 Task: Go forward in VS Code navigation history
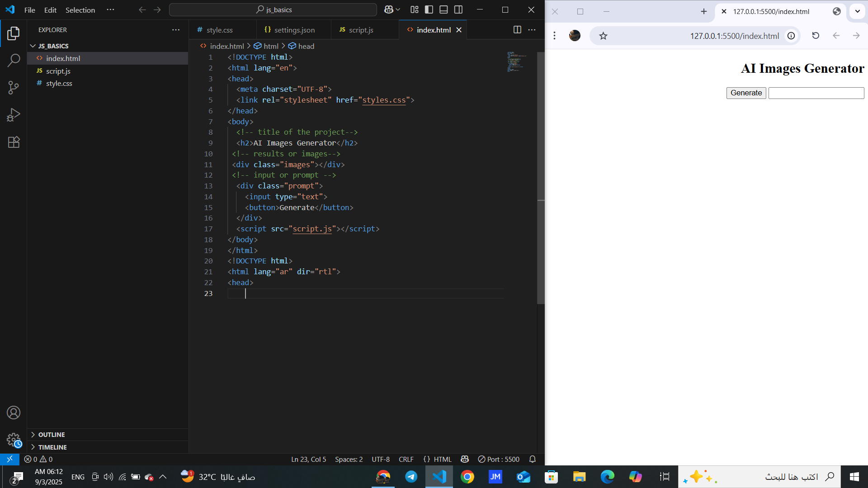pos(157,9)
